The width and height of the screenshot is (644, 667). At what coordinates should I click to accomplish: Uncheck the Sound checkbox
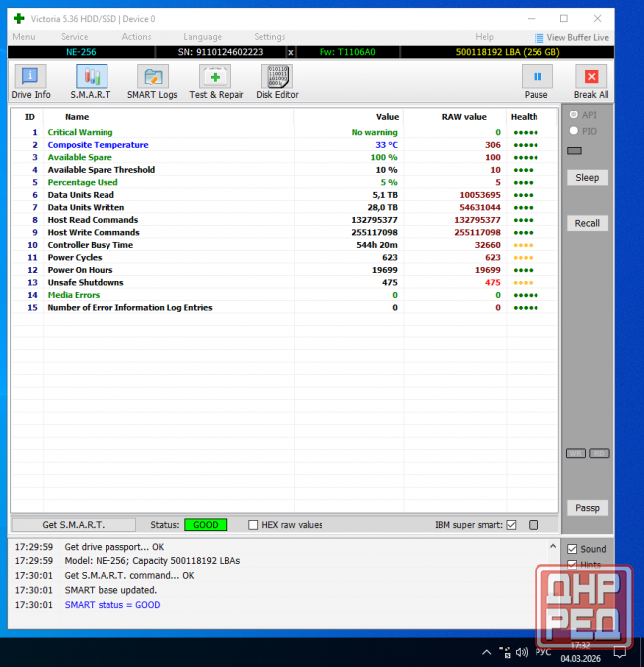(571, 549)
